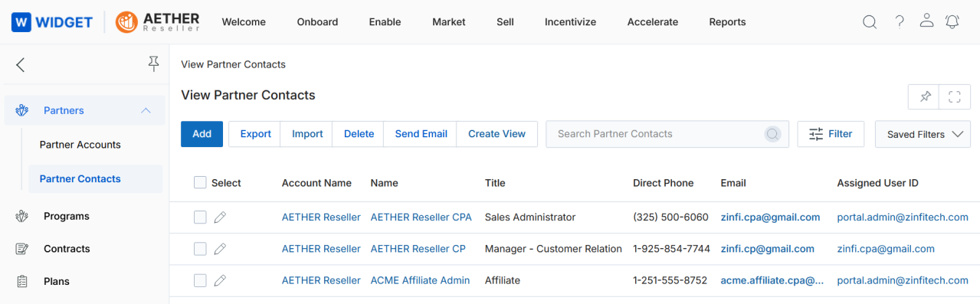Click the Create View button

[497, 134]
